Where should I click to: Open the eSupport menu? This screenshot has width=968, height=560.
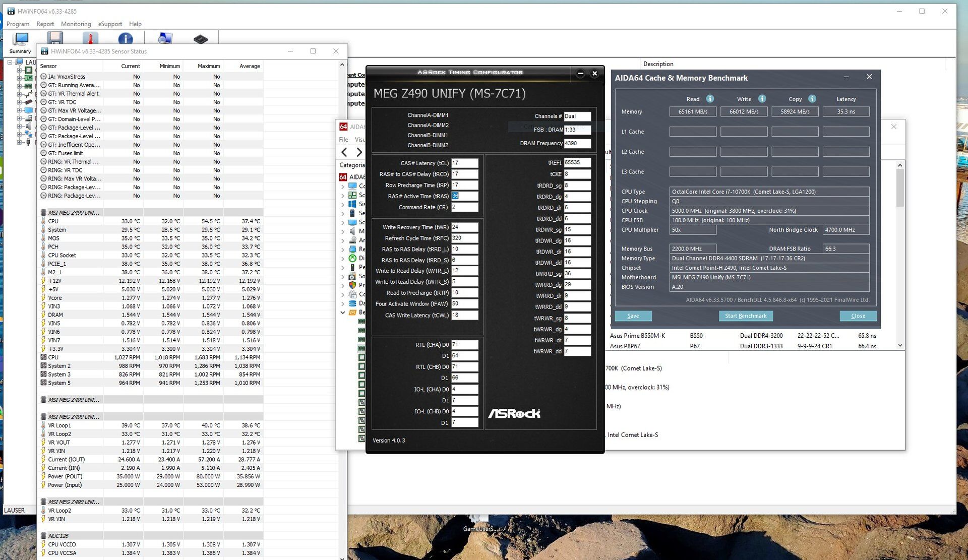point(110,24)
